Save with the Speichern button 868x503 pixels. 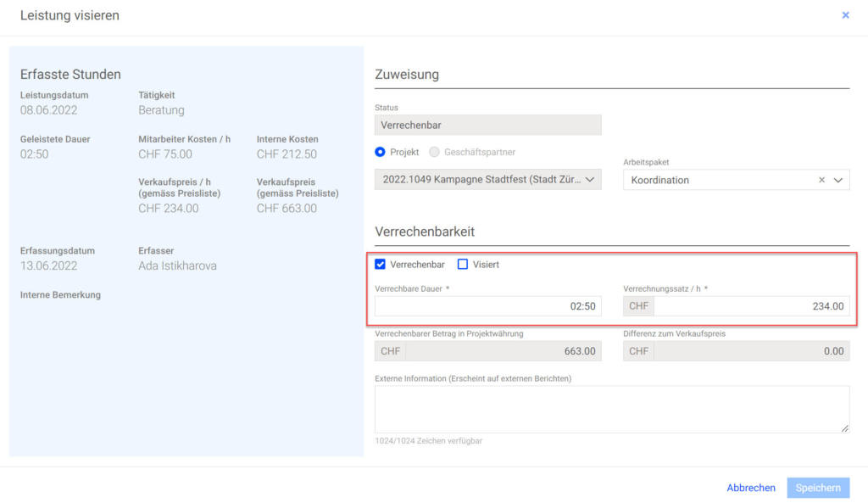coord(817,488)
